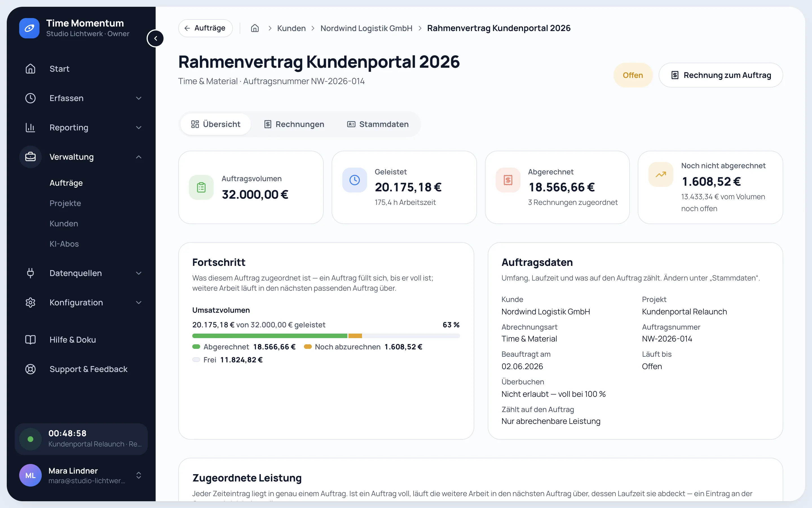Open Kunden in the sidebar submenu

pyautogui.click(x=64, y=224)
